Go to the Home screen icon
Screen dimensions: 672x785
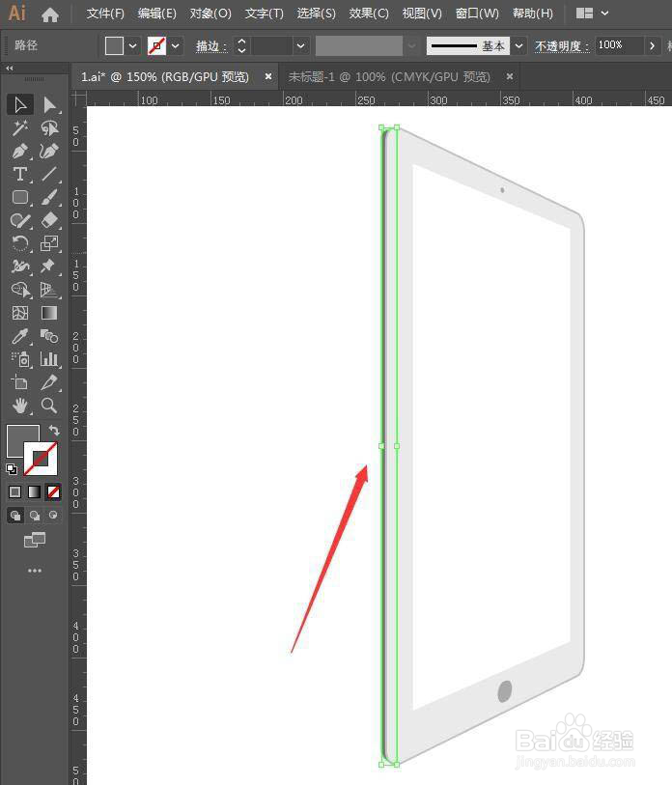[50, 14]
